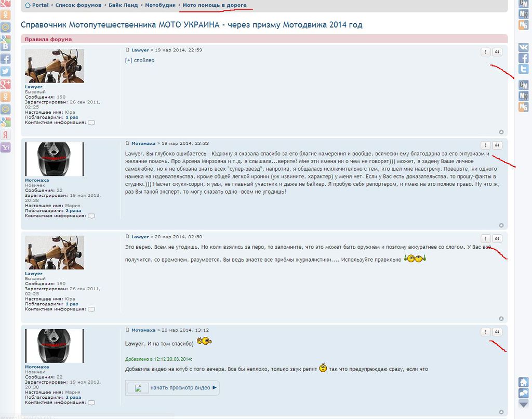The width and height of the screenshot is (532, 419).
Task: Share via the Yahoo icon on the left
Action: [5, 148]
